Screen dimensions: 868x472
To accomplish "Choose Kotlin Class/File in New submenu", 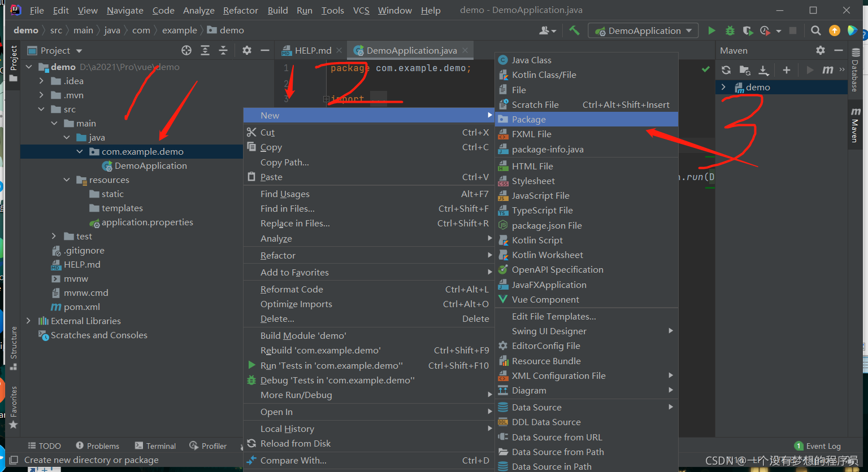I will coord(587,75).
